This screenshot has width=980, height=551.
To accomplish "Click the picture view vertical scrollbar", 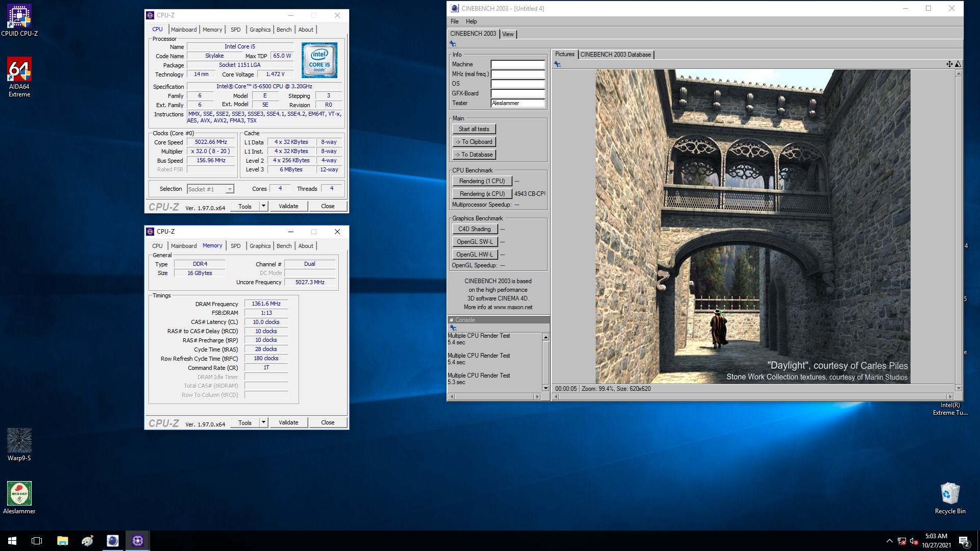I will (959, 231).
